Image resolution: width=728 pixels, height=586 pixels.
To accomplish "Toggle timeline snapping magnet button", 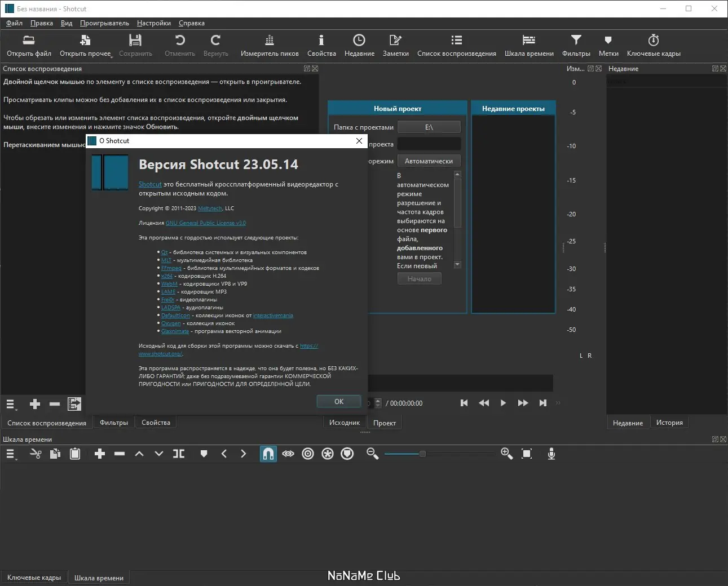I will point(268,454).
